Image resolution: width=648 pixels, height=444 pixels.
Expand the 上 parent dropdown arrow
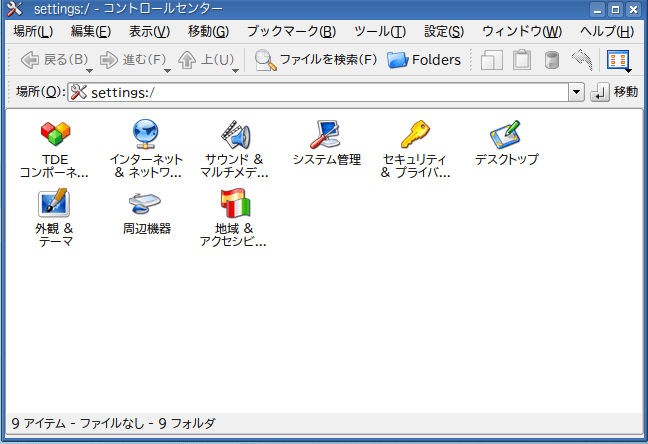point(235,71)
